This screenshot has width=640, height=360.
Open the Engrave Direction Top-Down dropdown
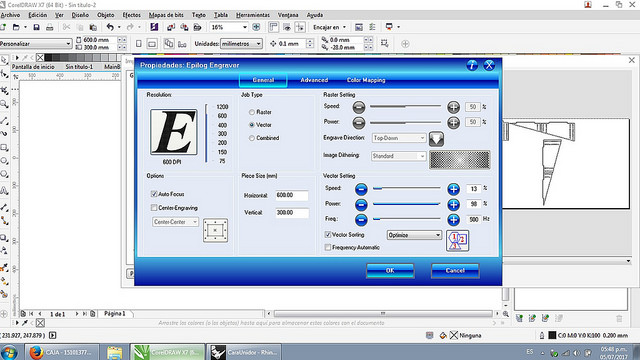(x=399, y=138)
